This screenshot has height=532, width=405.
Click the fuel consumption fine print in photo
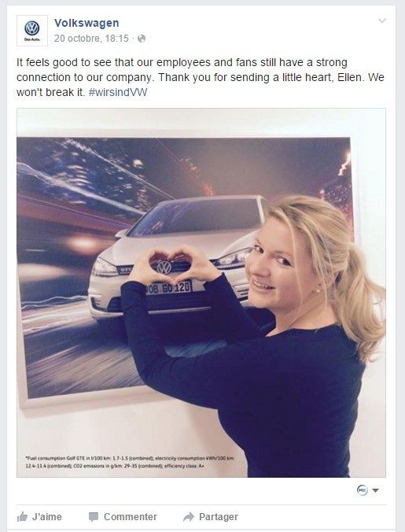130,462
